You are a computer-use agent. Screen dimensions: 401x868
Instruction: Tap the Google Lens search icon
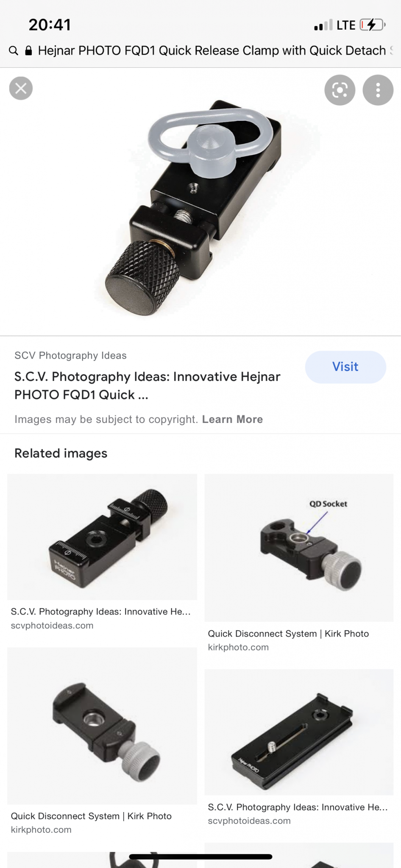click(x=340, y=90)
